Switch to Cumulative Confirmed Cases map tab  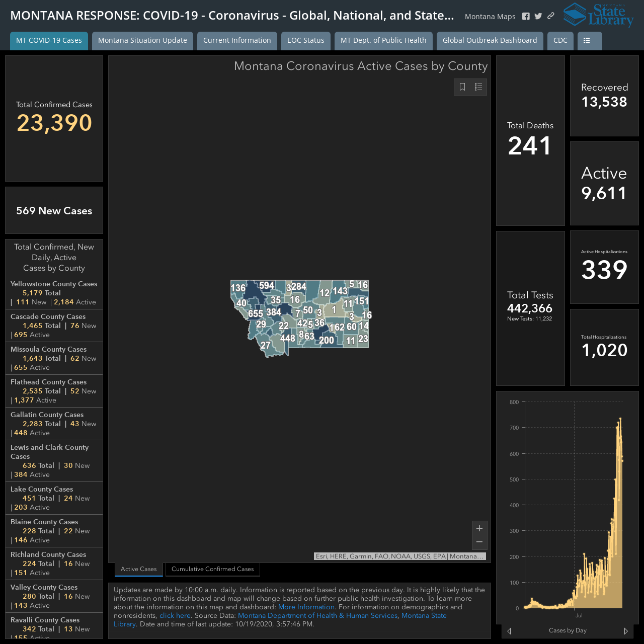213,569
